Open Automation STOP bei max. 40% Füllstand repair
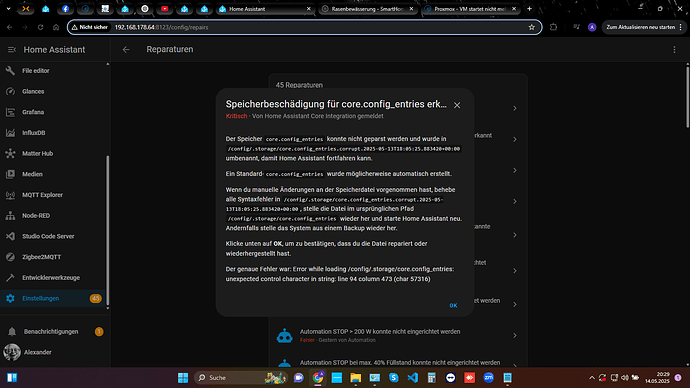This screenshot has width=690, height=388. click(x=398, y=362)
